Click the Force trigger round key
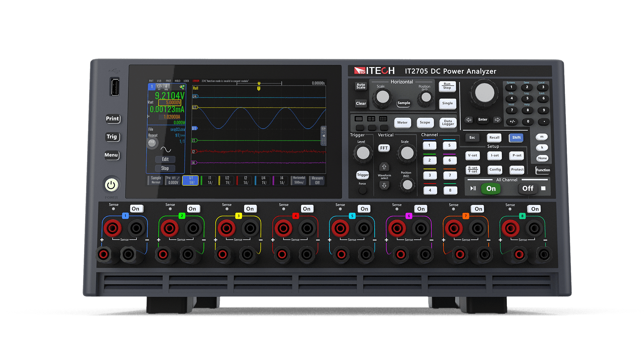This screenshot has height=362, width=644. (x=362, y=190)
